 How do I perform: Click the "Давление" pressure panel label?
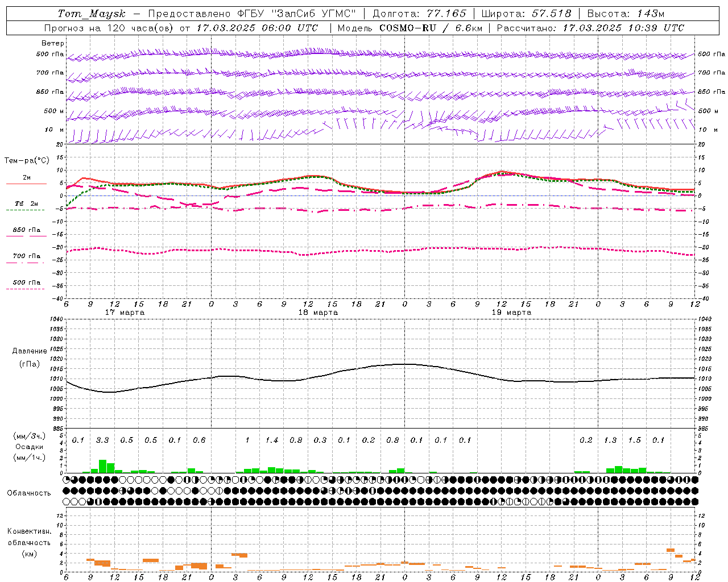point(30,351)
